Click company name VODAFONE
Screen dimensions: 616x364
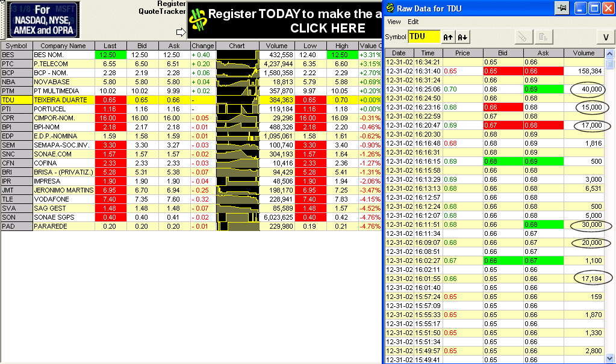pos(51,200)
